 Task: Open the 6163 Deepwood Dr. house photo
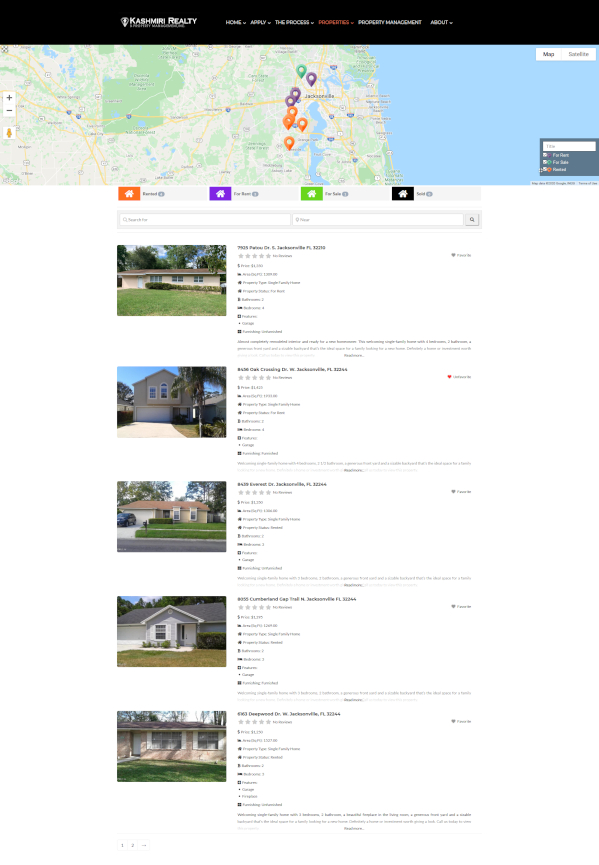172,746
